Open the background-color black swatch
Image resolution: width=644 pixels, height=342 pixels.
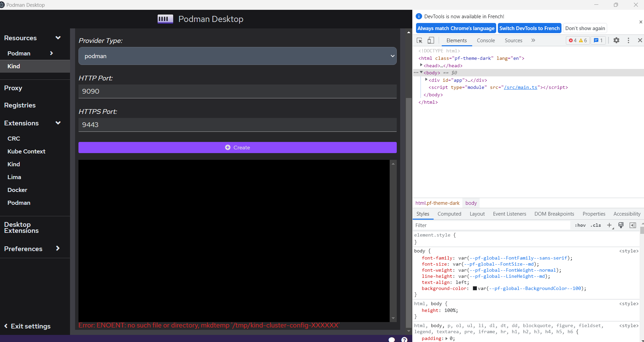[x=475, y=288]
